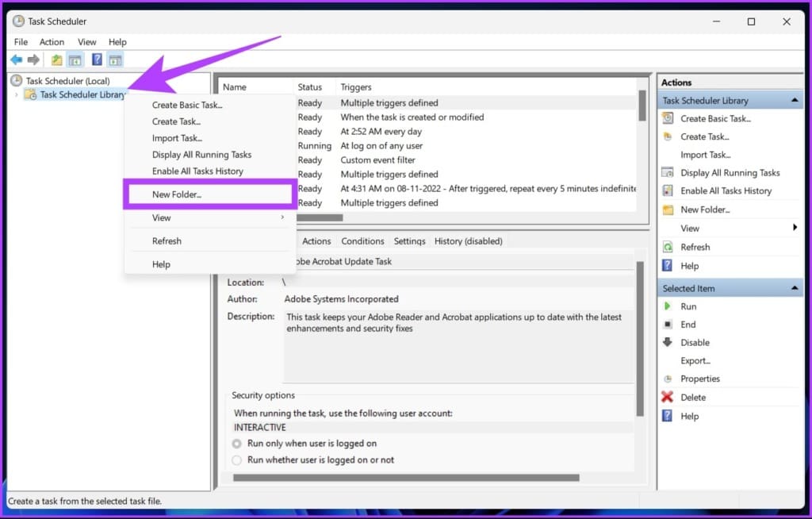This screenshot has height=519, width=812.
Task: Toggle the Show/Hide Action Pane toolbar icon
Action: point(115,60)
